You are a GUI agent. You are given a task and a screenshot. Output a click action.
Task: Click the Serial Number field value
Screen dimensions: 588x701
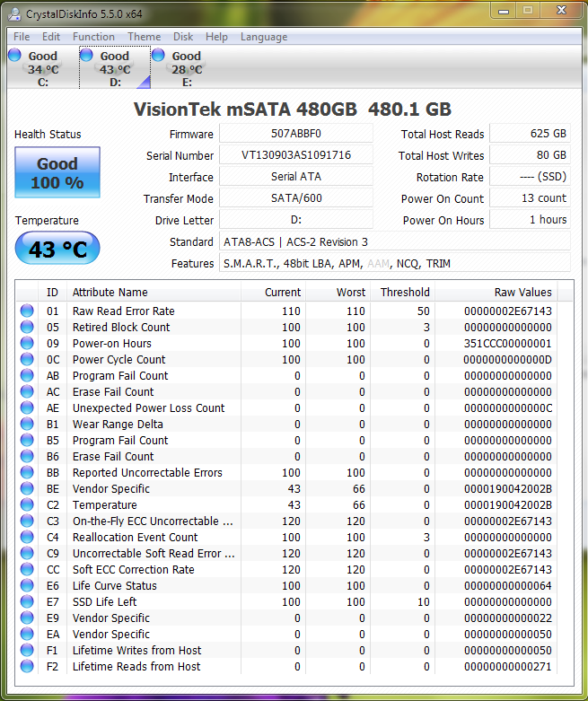tap(295, 156)
